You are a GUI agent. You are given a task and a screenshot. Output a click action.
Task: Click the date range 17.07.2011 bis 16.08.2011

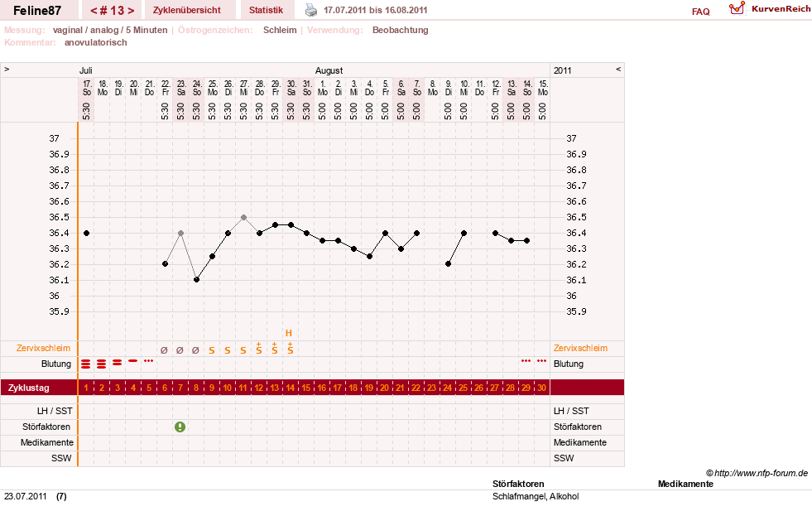pyautogui.click(x=376, y=10)
